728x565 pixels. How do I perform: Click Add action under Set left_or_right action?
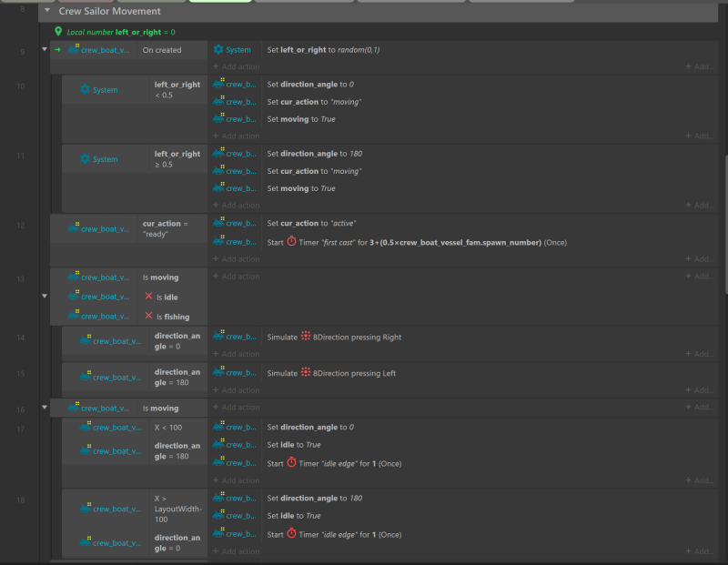pos(240,66)
